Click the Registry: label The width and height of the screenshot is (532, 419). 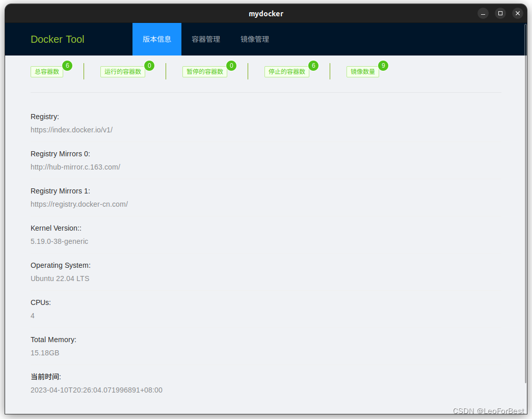click(45, 117)
